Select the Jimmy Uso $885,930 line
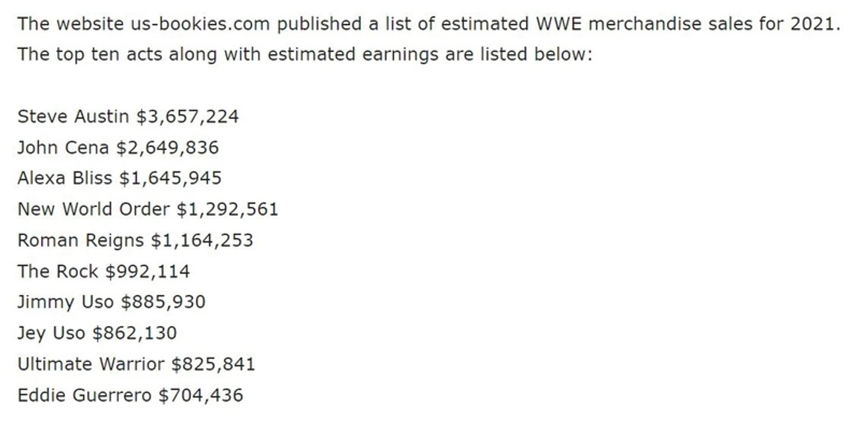The image size is (868, 439). [111, 302]
